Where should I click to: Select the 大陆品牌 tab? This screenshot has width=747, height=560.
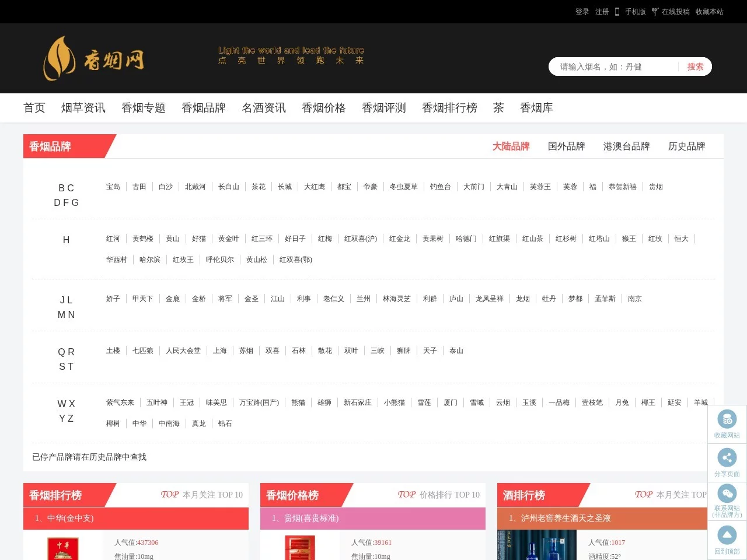click(511, 146)
